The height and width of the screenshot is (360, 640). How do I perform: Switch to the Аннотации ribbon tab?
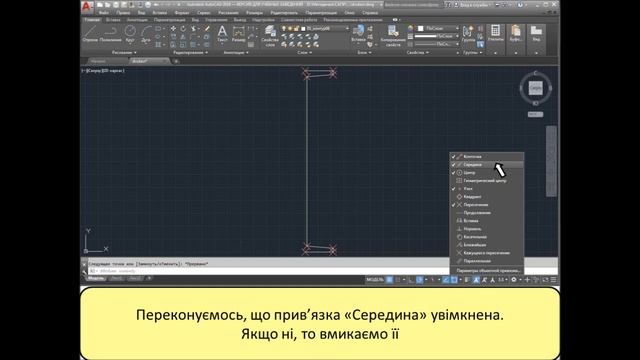tap(137, 20)
